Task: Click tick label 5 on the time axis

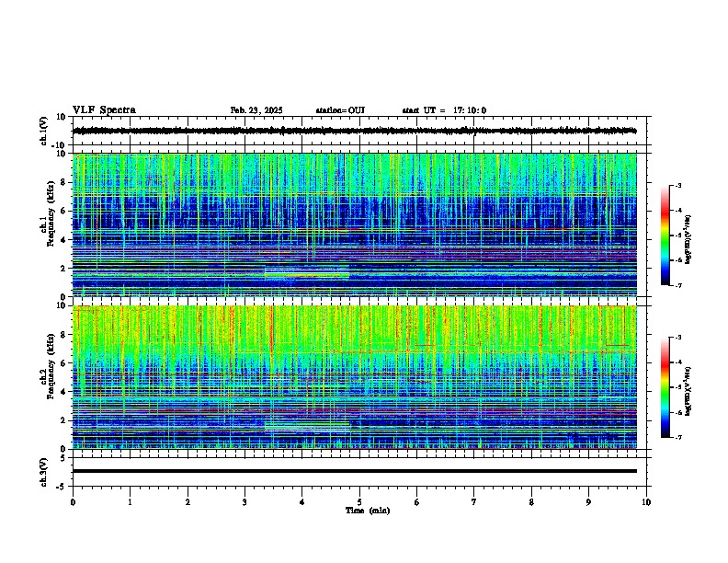Action: point(359,502)
